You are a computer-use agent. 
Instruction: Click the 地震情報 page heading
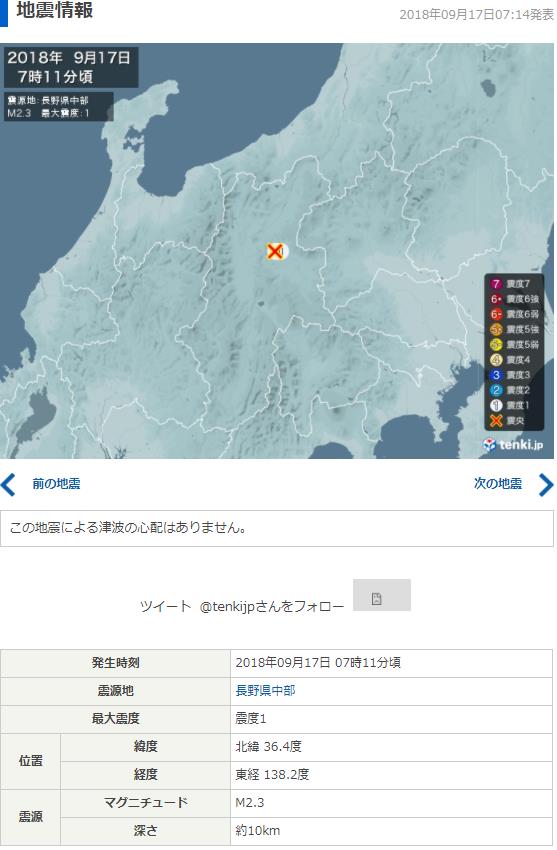[x=54, y=10]
